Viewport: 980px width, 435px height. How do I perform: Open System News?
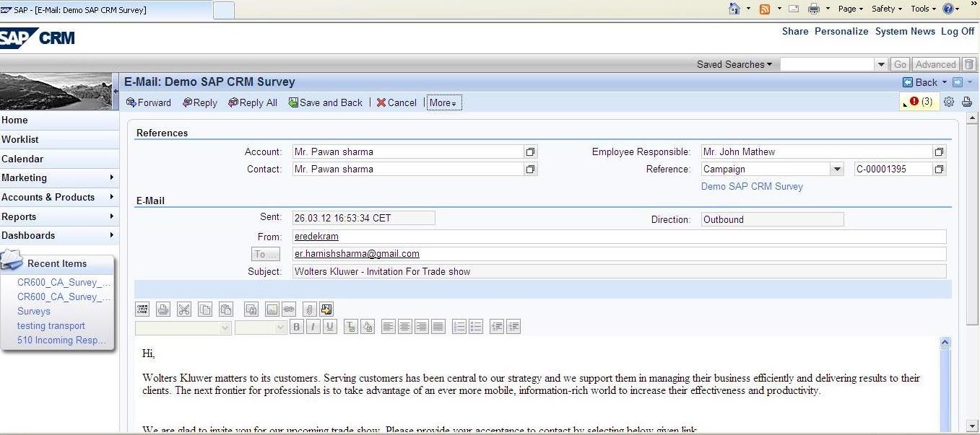(x=905, y=31)
